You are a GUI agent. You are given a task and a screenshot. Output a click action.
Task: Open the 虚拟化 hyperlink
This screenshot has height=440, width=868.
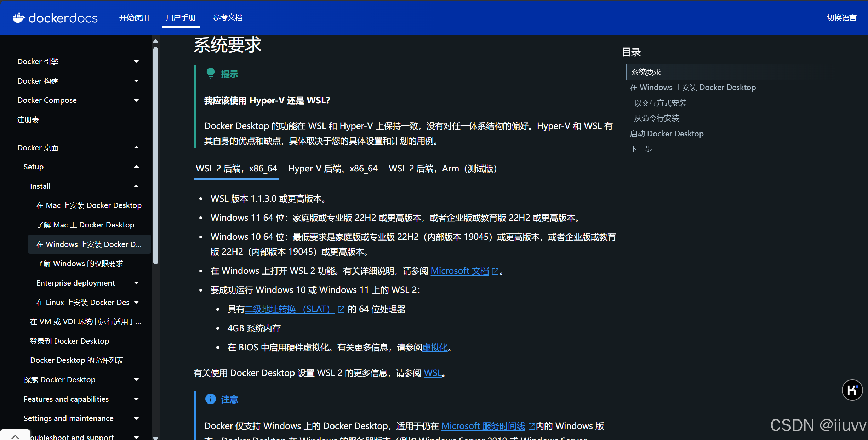(x=435, y=348)
